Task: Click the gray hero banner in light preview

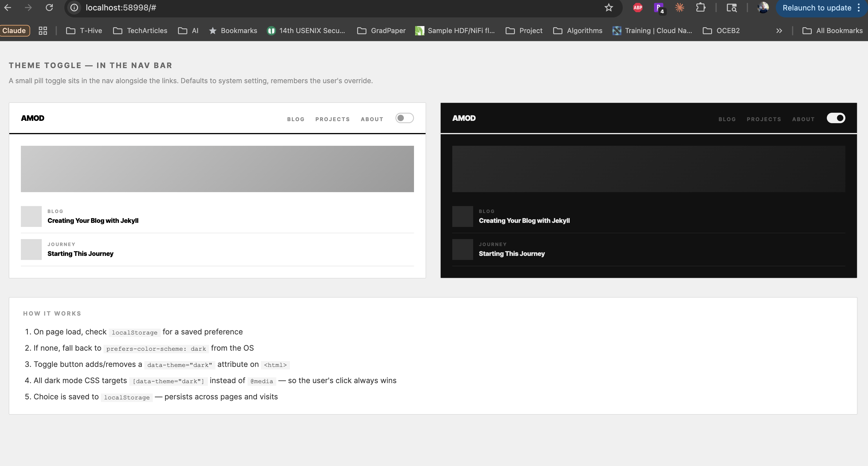Action: coord(217,169)
